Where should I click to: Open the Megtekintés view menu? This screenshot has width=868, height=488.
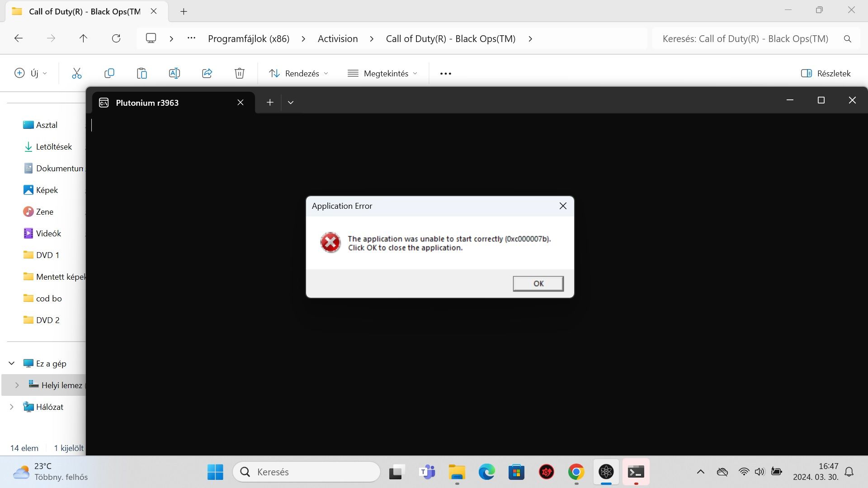coord(382,73)
